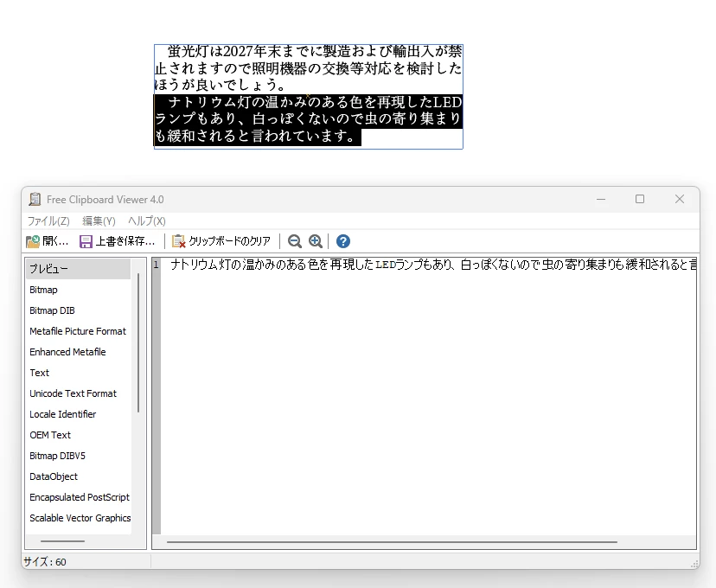Click the highlighted ナトリウム灯 paragraph in document

(308, 119)
